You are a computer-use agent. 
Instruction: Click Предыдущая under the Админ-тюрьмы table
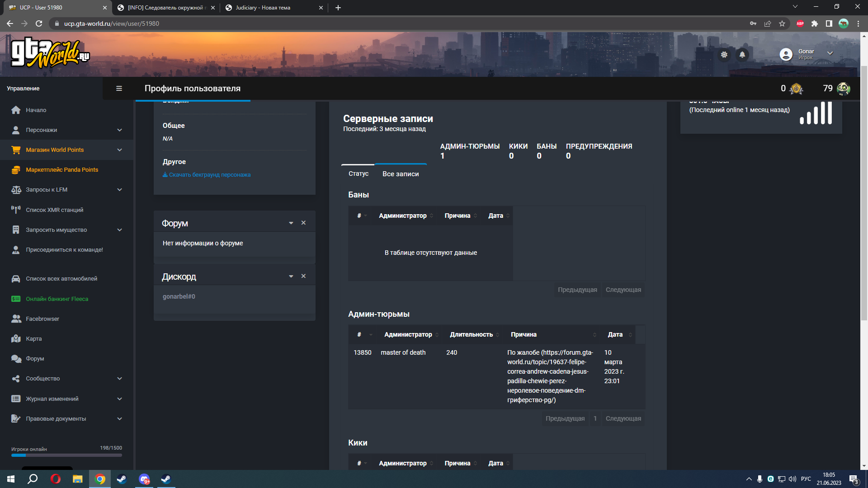565,419
